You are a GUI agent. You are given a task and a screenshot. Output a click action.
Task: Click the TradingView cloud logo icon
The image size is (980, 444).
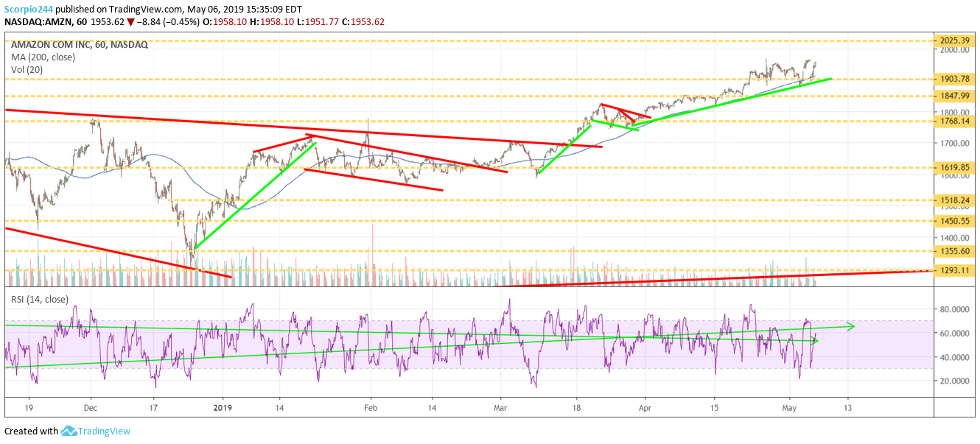69,431
